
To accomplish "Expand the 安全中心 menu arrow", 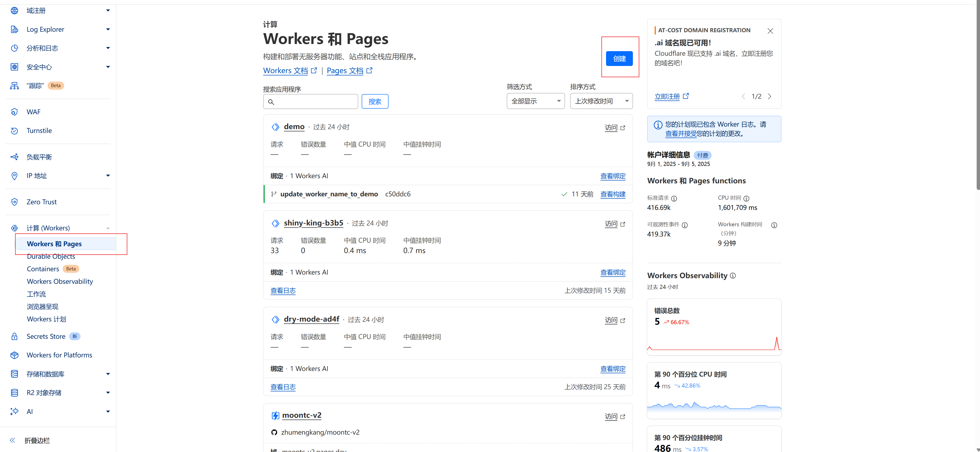I will tap(108, 67).
